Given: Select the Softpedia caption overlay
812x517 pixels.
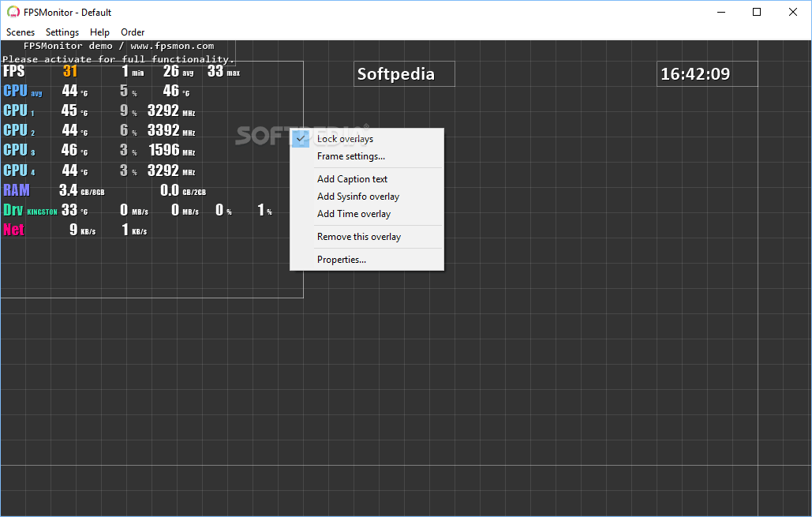Looking at the screenshot, I should (404, 74).
